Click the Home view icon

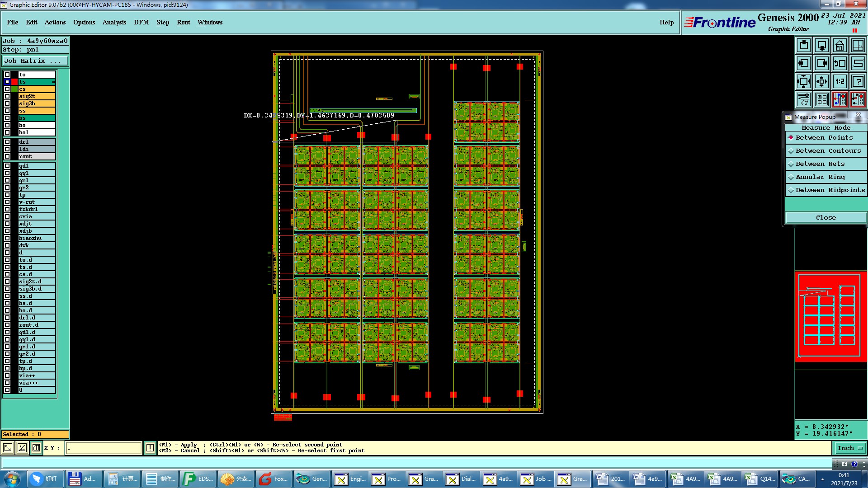click(840, 45)
